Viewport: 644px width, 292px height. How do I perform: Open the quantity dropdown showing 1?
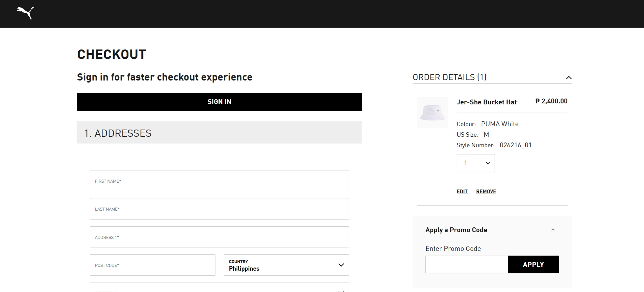click(475, 163)
